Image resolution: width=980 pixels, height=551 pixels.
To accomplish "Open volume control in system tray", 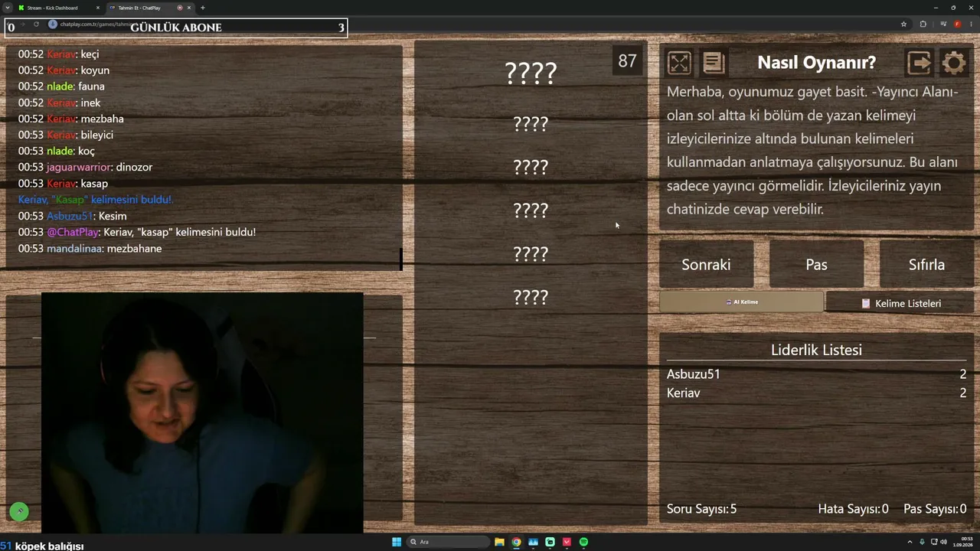I will 943,542.
